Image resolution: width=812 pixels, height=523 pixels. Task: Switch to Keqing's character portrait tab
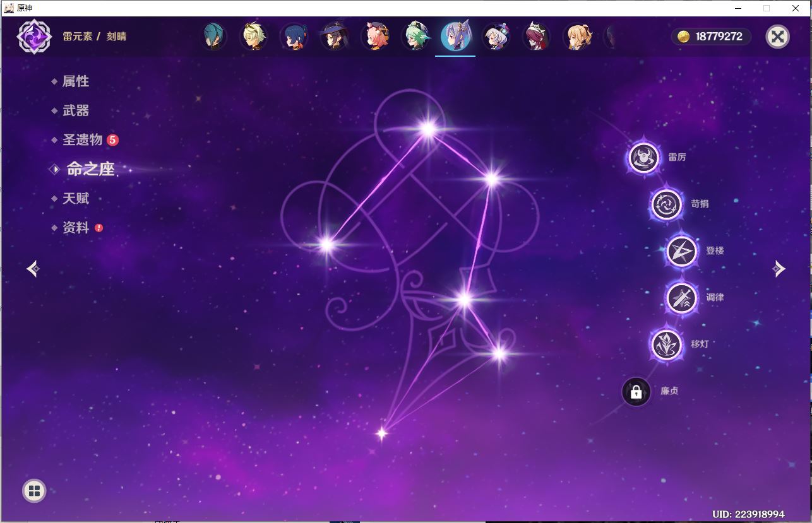pyautogui.click(x=456, y=36)
